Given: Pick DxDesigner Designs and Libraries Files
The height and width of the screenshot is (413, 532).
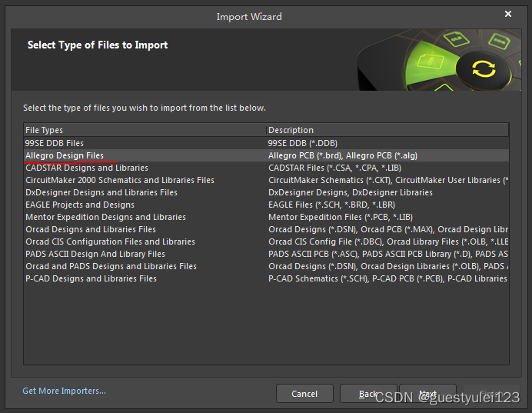Looking at the screenshot, I should coord(101,192).
